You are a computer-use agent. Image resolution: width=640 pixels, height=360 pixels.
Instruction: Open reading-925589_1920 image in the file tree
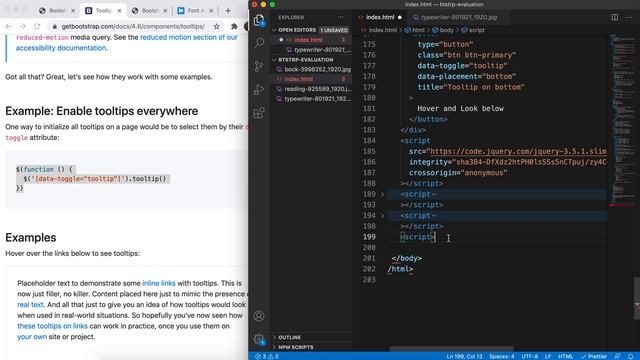click(312, 89)
